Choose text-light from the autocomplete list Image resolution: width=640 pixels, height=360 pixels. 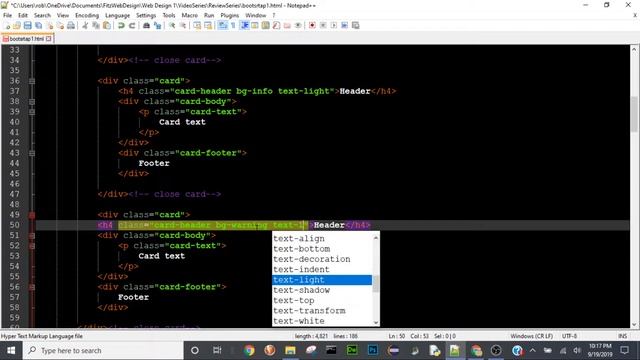click(322, 280)
